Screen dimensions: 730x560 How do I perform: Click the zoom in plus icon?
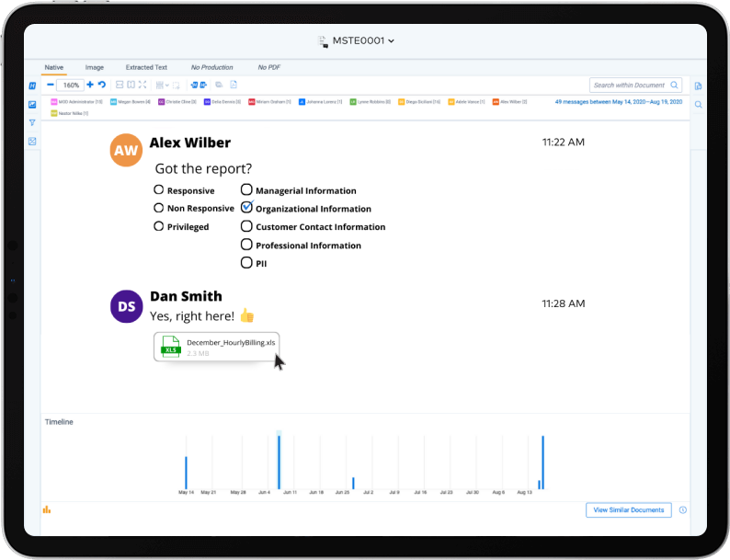click(90, 85)
